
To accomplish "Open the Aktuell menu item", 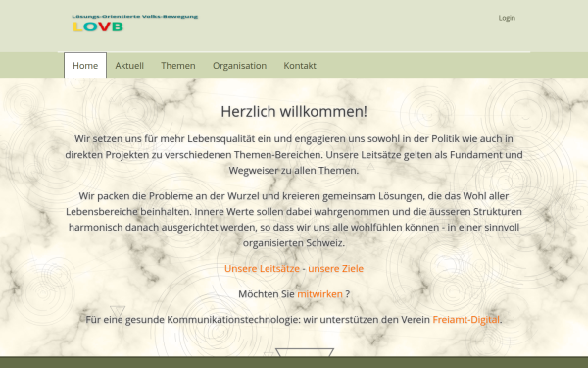I will [x=129, y=66].
